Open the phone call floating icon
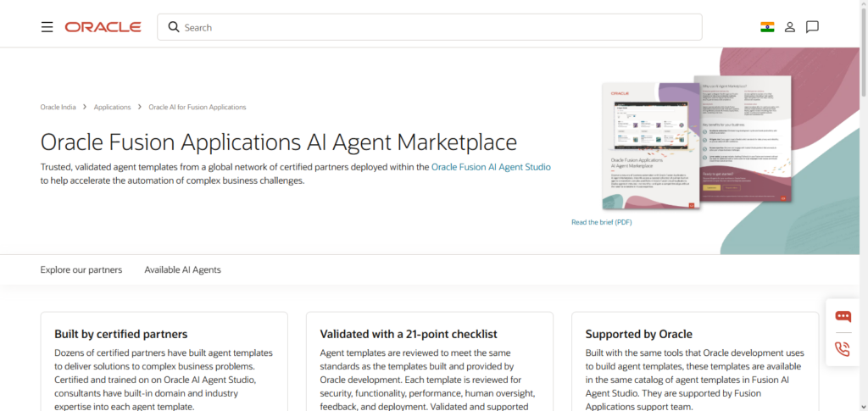Viewport: 868px width, 411px height. click(x=843, y=349)
